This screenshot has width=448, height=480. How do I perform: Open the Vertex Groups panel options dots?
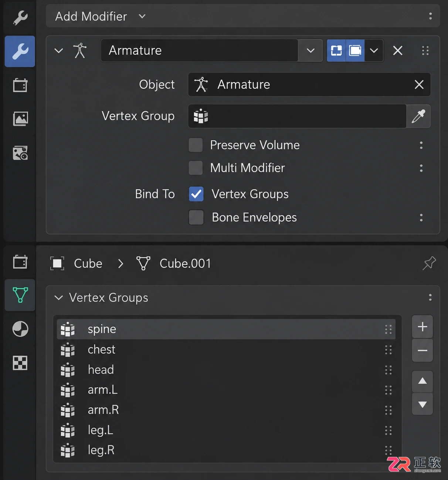430,297
